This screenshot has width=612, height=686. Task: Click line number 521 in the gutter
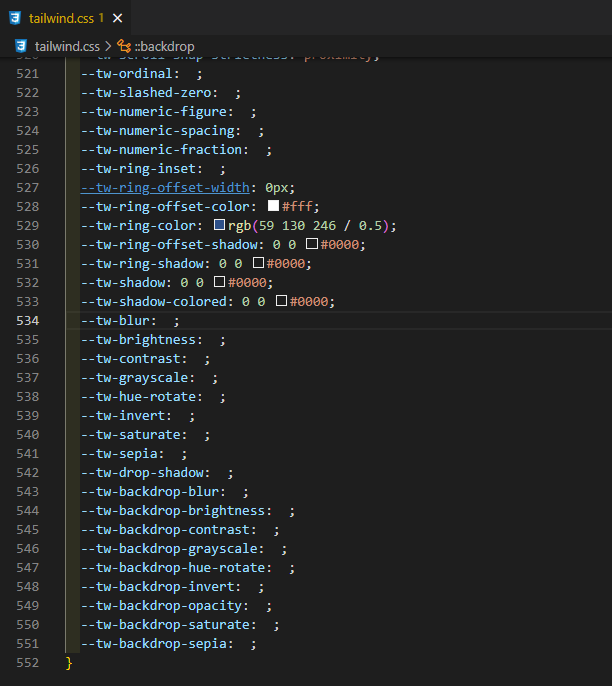[x=28, y=74]
